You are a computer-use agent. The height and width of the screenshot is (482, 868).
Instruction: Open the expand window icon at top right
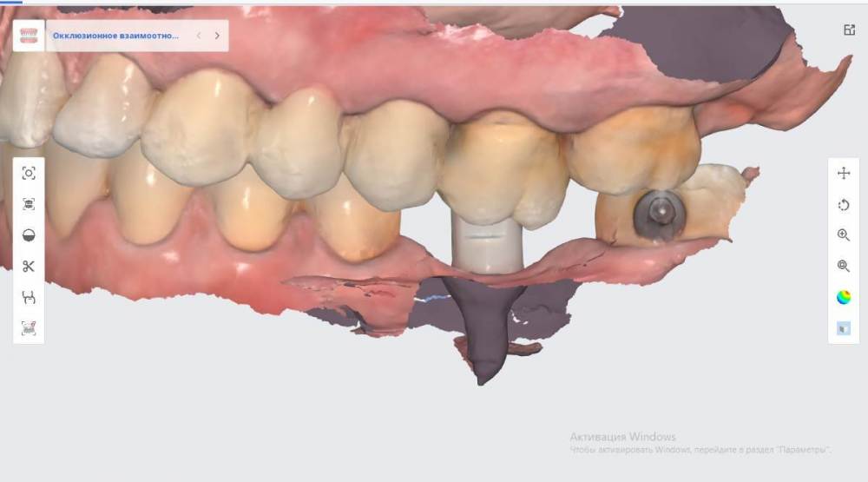[x=849, y=30]
